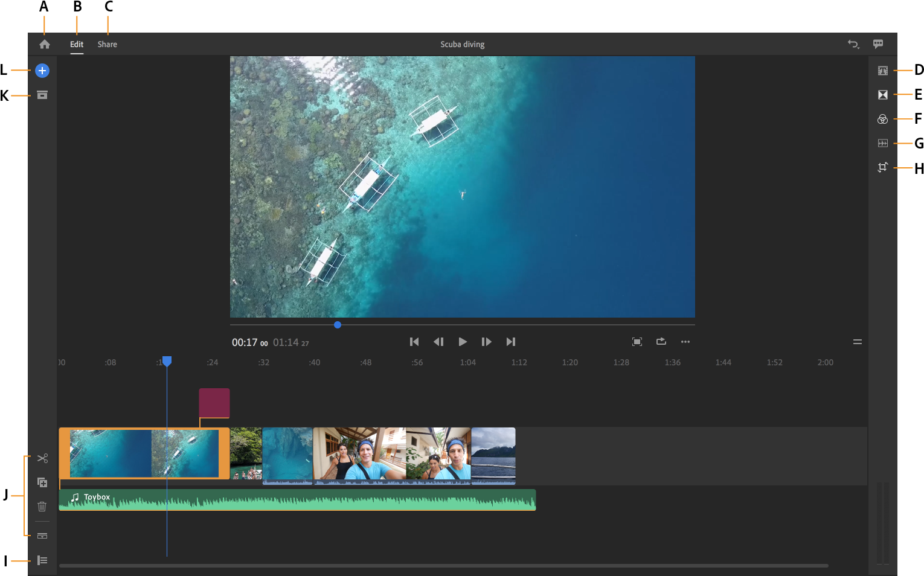This screenshot has width=924, height=576.
Task: Split clip with the scissors tool
Action: point(42,458)
